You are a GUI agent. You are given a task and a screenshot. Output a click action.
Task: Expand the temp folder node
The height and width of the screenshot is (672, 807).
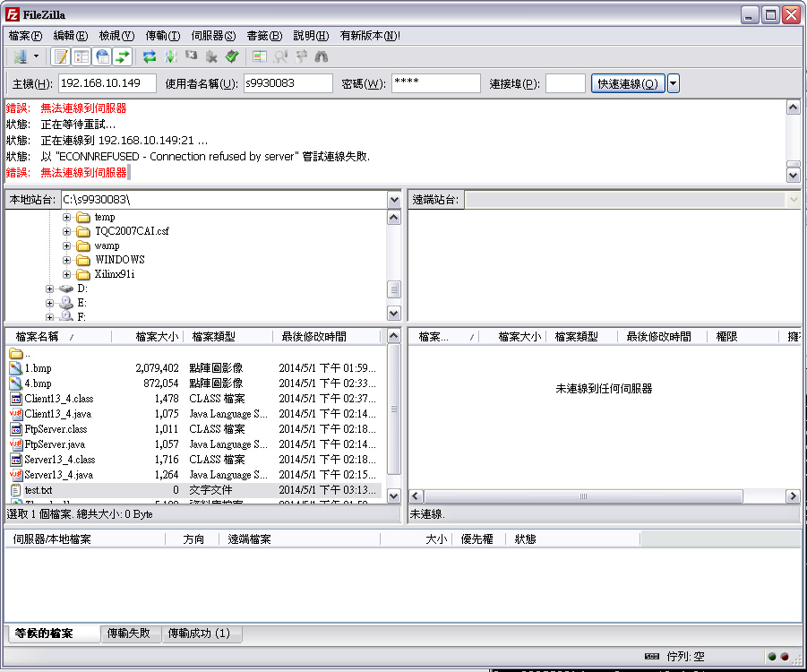(x=66, y=218)
